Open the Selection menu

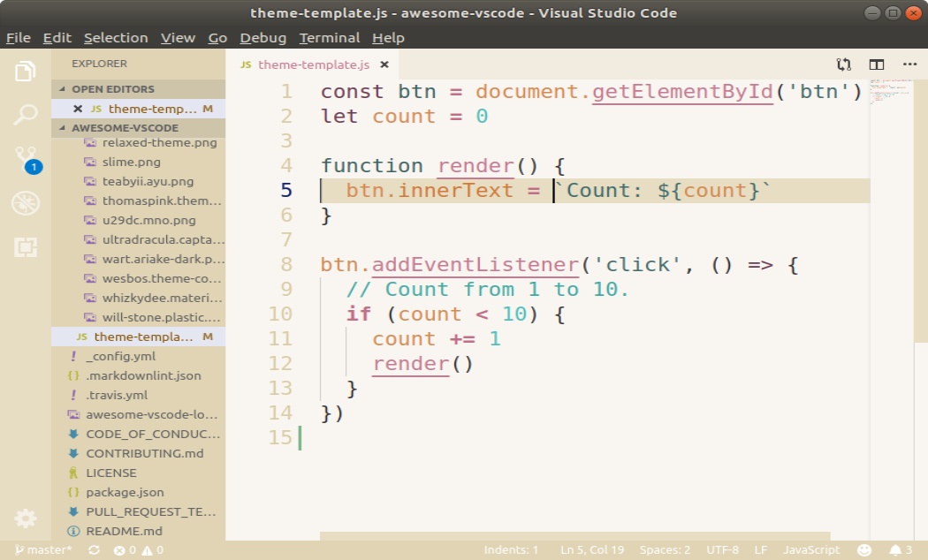pos(116,38)
